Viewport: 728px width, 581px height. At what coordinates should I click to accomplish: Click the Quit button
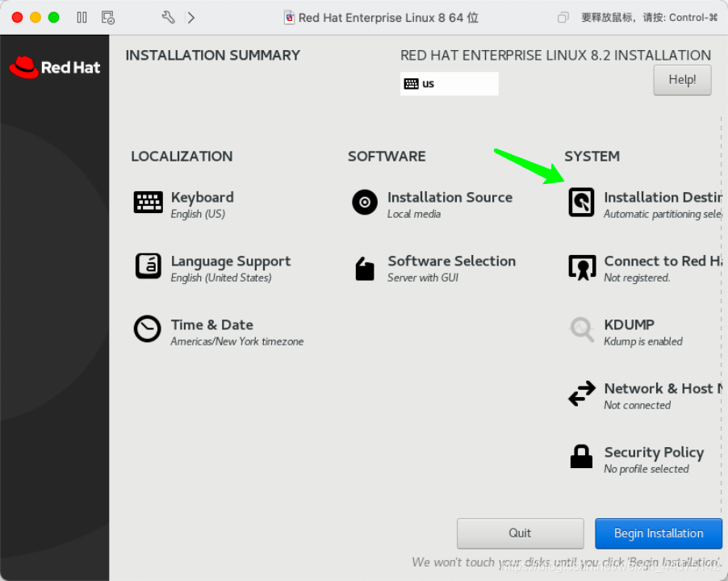point(520,533)
